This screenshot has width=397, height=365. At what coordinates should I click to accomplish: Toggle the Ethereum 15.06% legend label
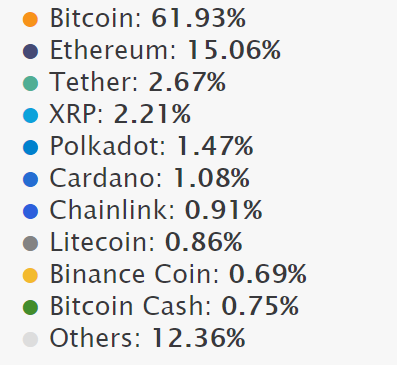tap(165, 50)
